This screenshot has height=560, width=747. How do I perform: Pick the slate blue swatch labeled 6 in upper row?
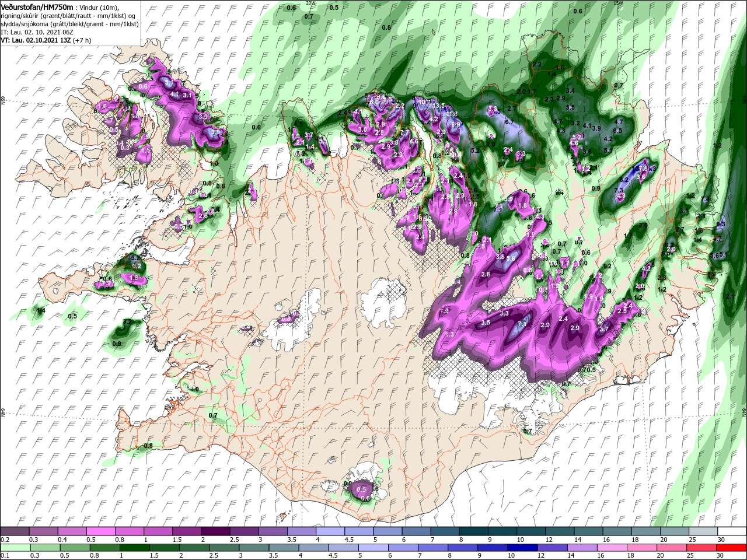(416, 531)
